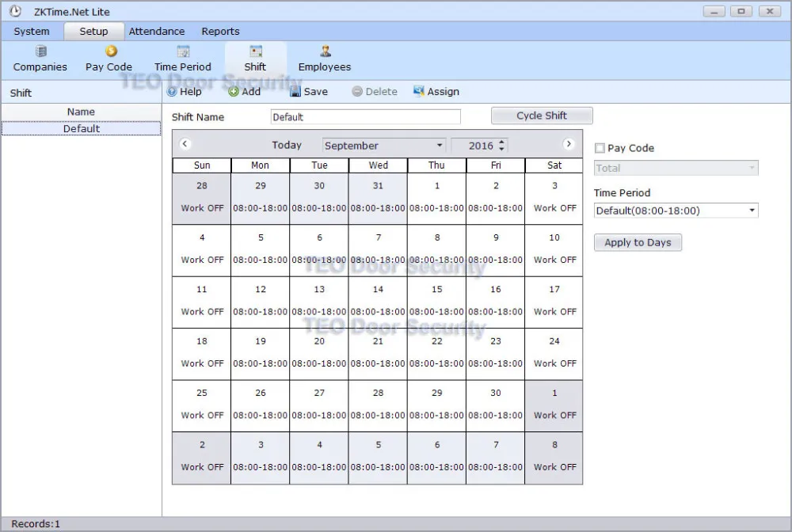Select August 28 Work OFF cell
Image resolution: width=792 pixels, height=532 pixels.
click(x=202, y=199)
